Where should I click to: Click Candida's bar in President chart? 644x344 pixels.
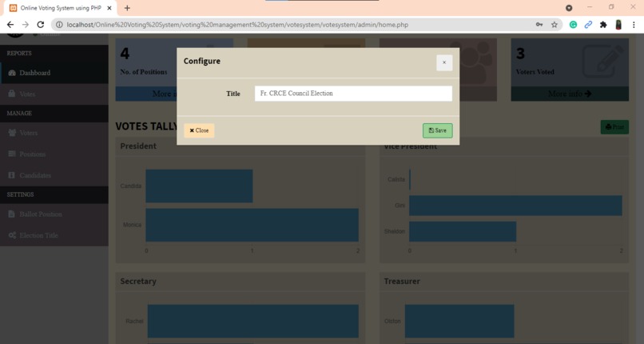tap(199, 186)
